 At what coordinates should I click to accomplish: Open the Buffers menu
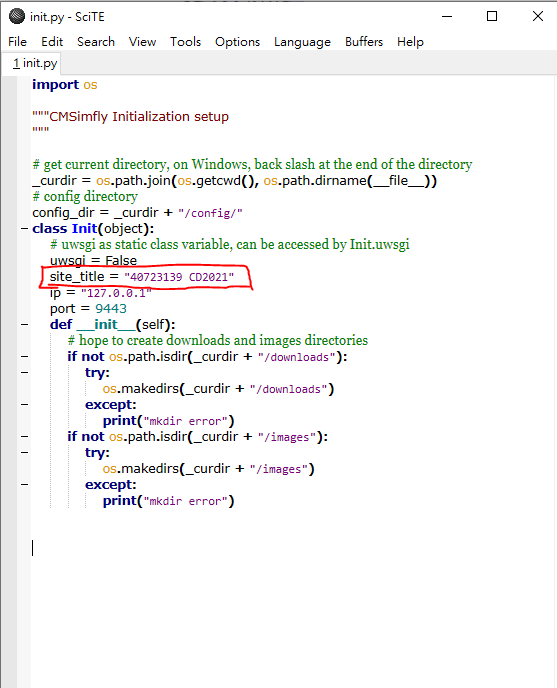tap(363, 42)
